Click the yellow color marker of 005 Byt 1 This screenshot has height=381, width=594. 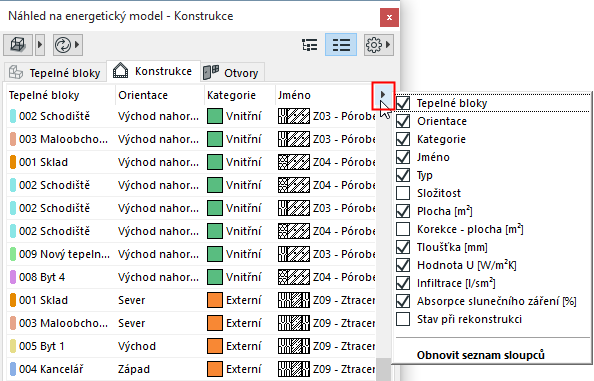pyautogui.click(x=13, y=346)
